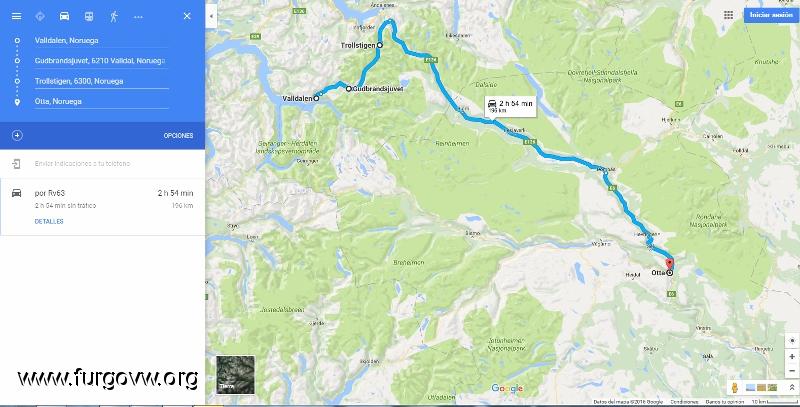Viewport: 800px width, 407px height.
Task: Zoom in on the map
Action: point(792,357)
